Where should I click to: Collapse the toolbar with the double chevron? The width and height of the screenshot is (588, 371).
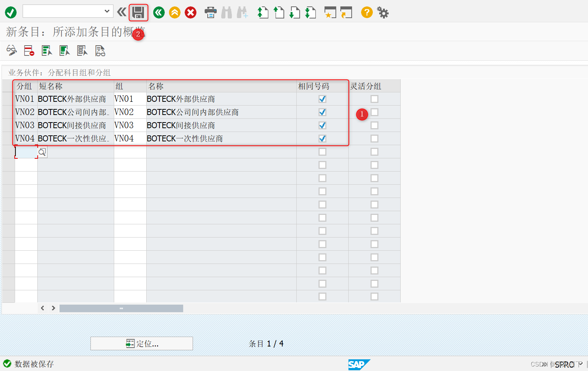[x=121, y=12]
